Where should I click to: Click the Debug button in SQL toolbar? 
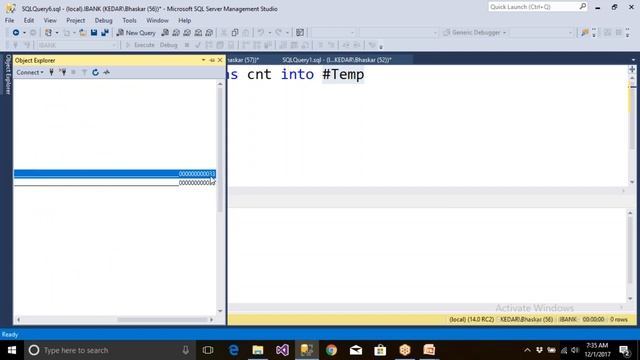[168, 45]
